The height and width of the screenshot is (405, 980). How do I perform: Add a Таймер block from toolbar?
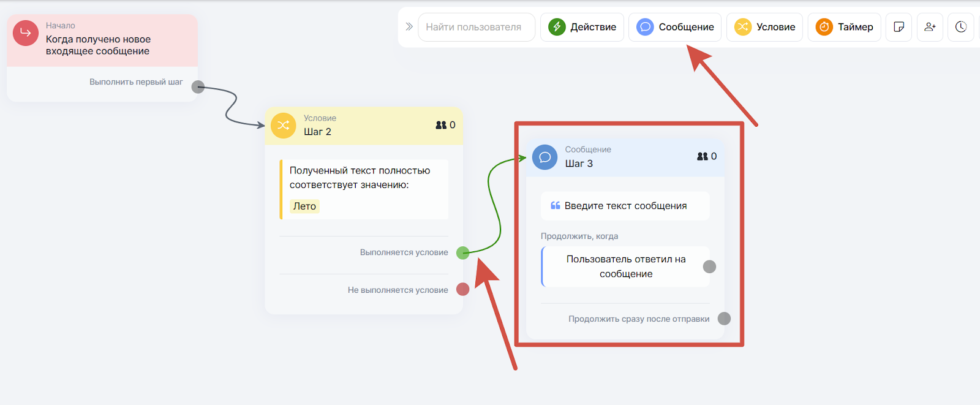(844, 27)
